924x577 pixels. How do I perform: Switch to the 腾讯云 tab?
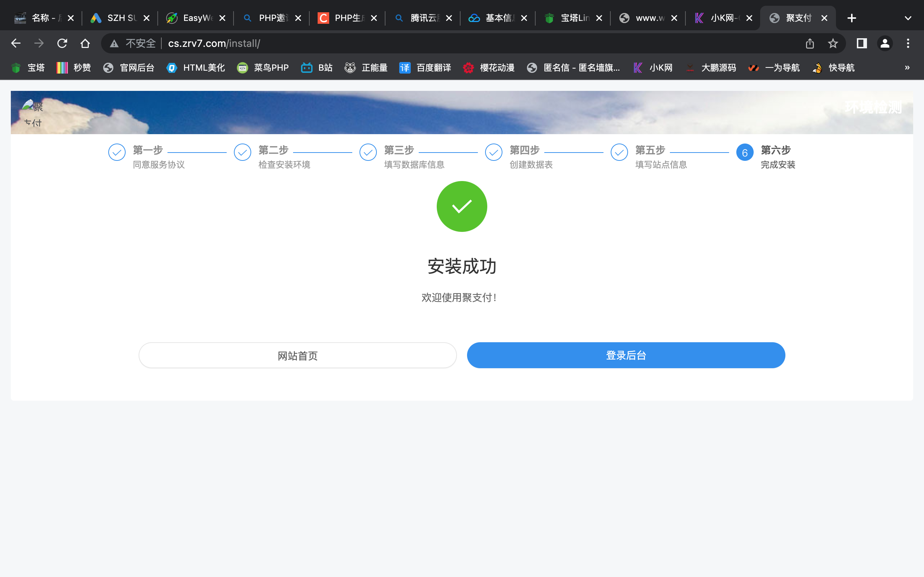tap(422, 18)
